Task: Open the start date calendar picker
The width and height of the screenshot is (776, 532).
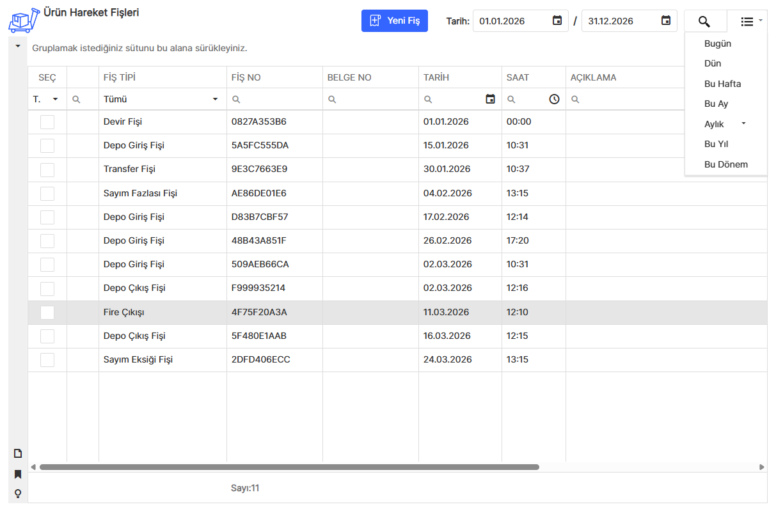Action: coord(557,21)
